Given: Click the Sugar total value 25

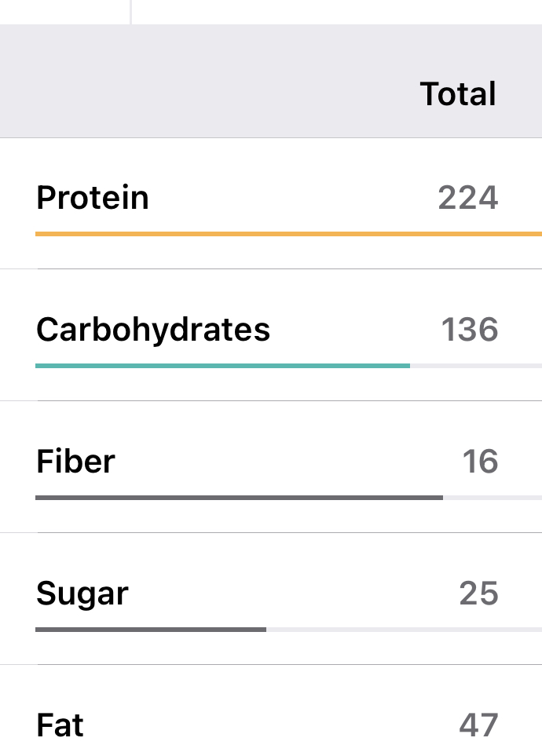Looking at the screenshot, I should point(478,594).
